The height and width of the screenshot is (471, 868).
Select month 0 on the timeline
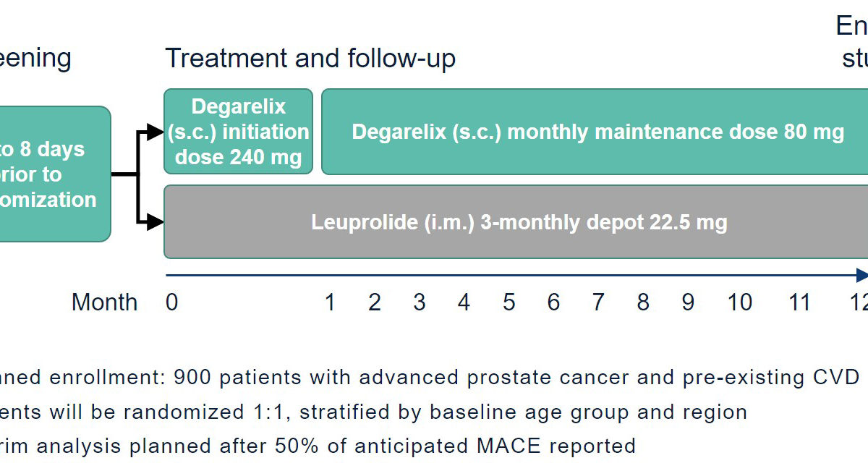click(171, 302)
